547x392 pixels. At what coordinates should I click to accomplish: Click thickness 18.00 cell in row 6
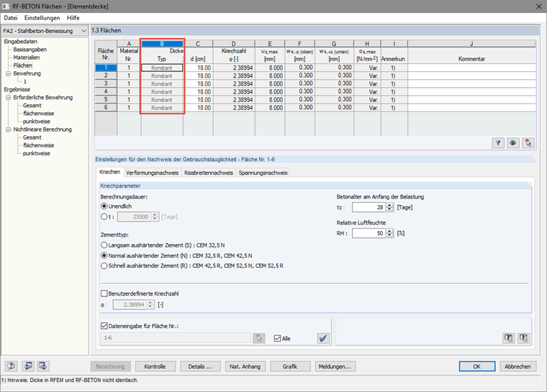[198, 108]
